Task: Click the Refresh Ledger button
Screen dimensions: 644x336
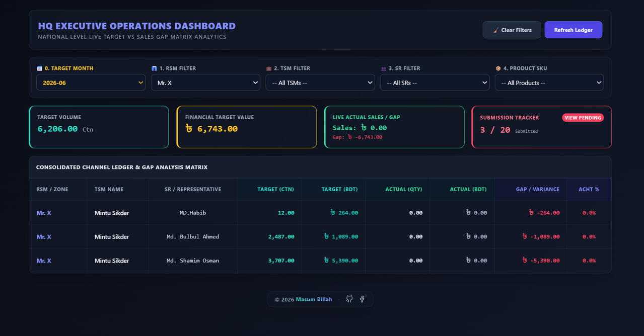Action: click(x=574, y=30)
